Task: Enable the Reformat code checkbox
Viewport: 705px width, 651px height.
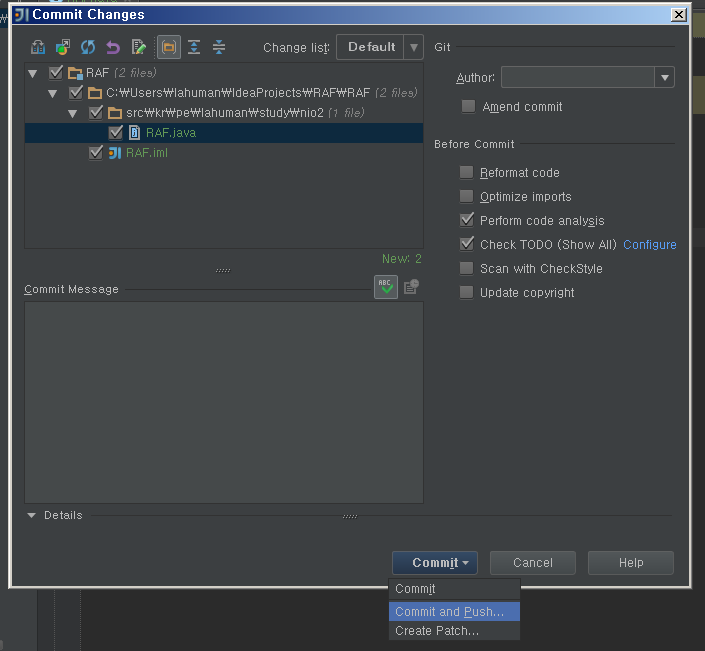Action: click(x=466, y=172)
